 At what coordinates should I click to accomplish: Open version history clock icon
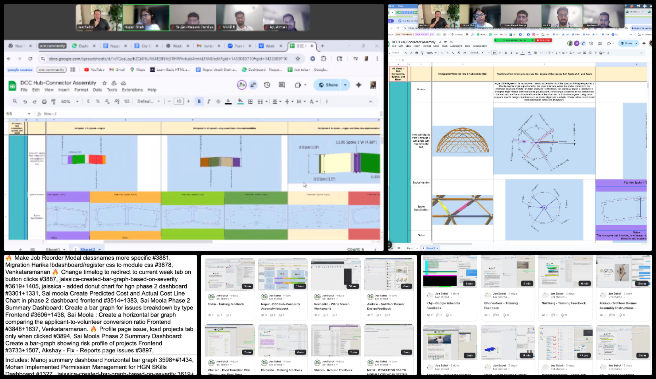[x=267, y=85]
